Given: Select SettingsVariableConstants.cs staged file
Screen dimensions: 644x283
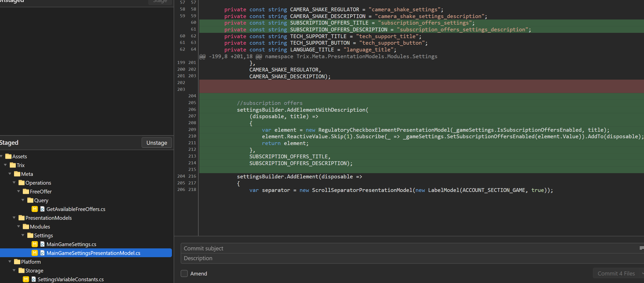Looking at the screenshot, I should pyautogui.click(x=70, y=279).
